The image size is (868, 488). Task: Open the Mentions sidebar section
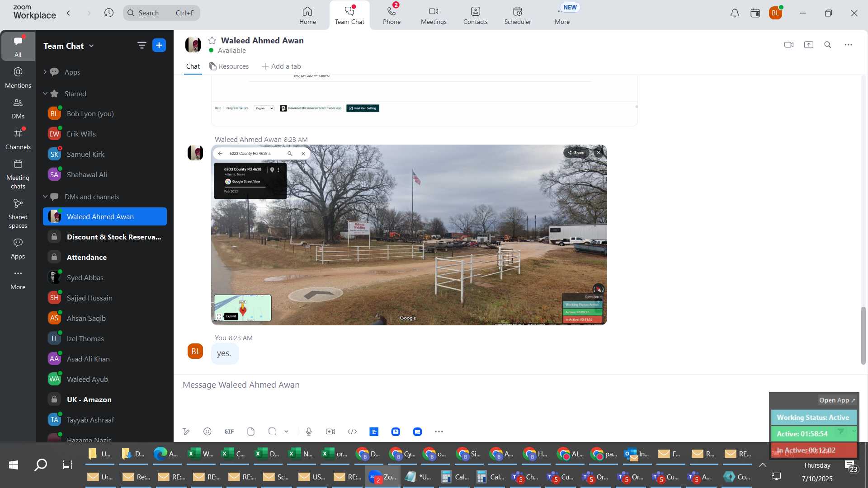click(x=18, y=78)
